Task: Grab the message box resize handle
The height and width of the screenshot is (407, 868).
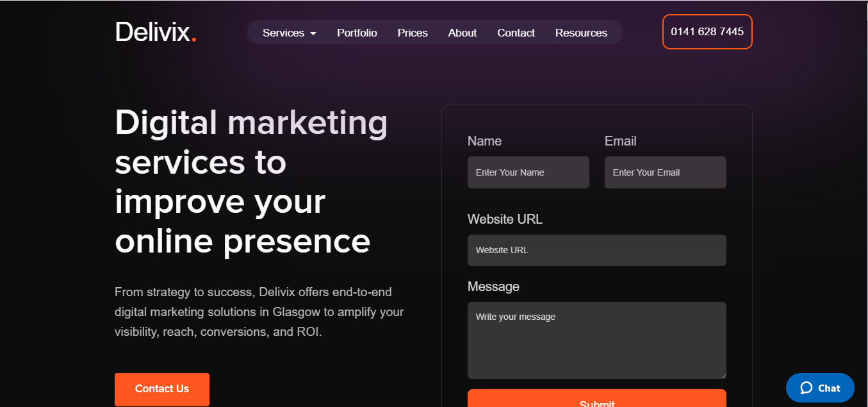Action: click(723, 376)
